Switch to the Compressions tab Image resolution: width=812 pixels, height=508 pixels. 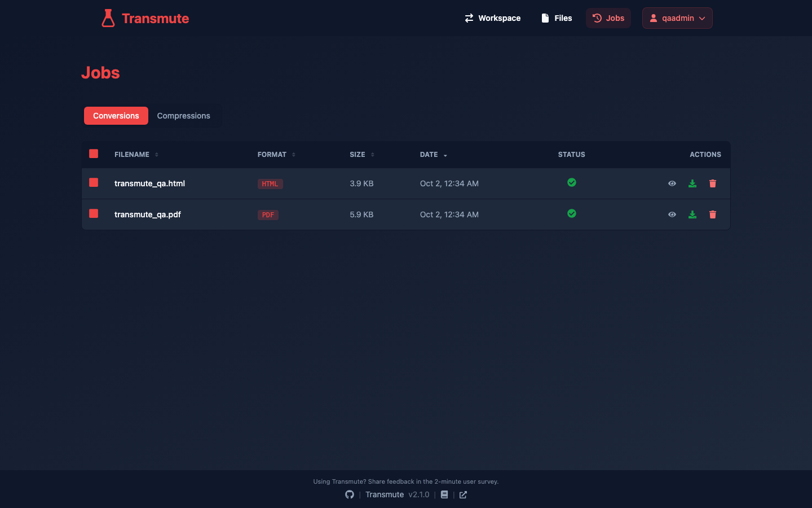pyautogui.click(x=184, y=116)
